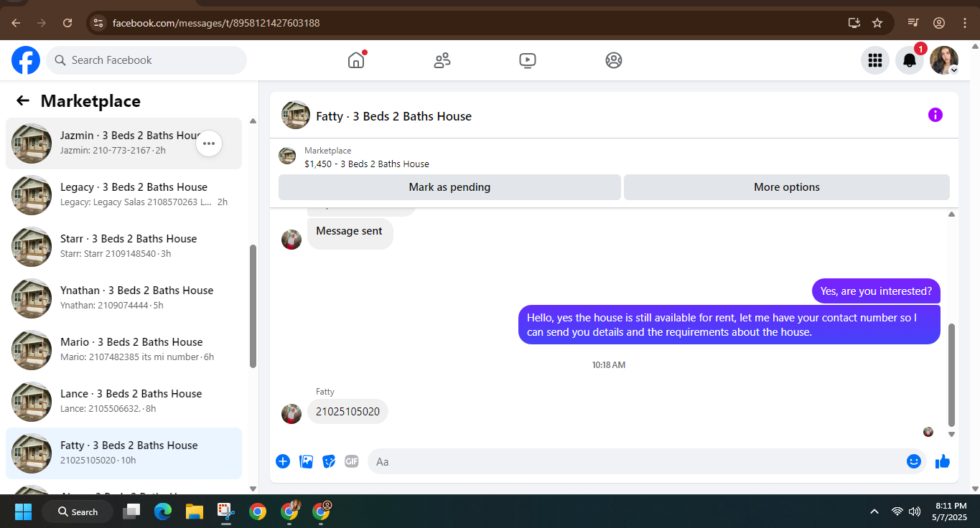Open the Facebook menu grid icon
The image size is (980, 528).
[875, 60]
